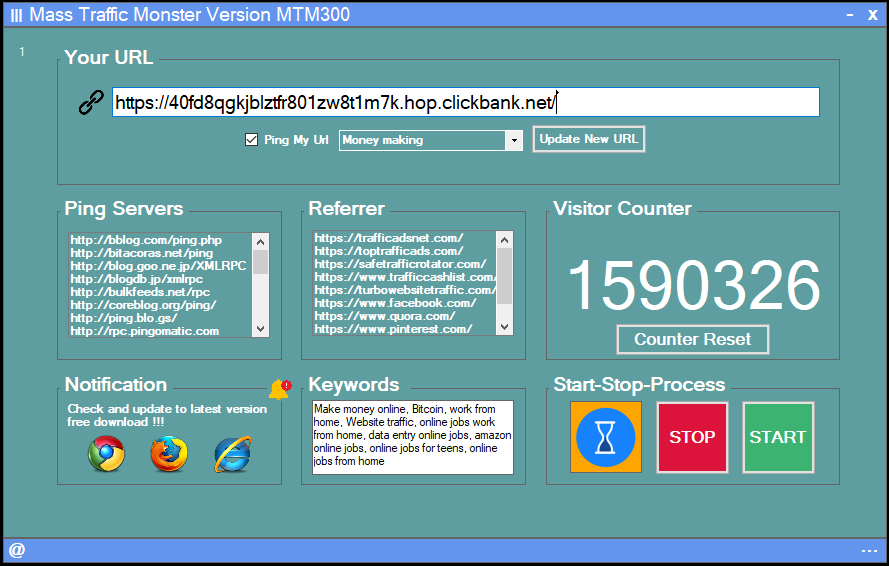Click the green START button
Image resolution: width=889 pixels, height=566 pixels.
point(778,437)
